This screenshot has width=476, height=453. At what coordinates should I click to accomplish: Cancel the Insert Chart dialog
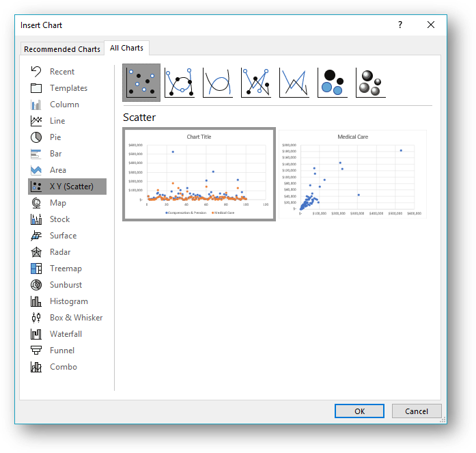(416, 411)
